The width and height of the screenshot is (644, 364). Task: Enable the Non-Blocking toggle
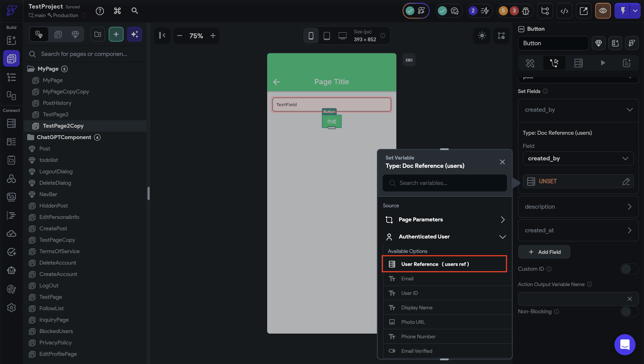629,311
